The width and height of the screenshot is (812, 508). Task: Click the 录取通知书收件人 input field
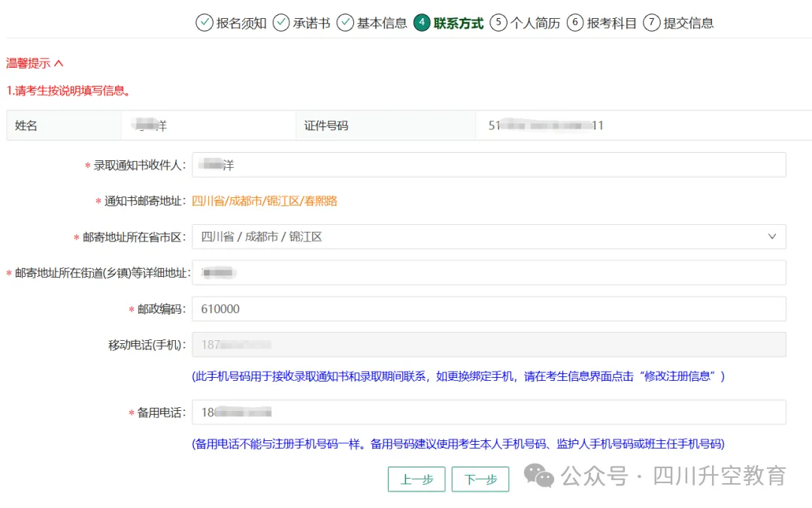[489, 165]
